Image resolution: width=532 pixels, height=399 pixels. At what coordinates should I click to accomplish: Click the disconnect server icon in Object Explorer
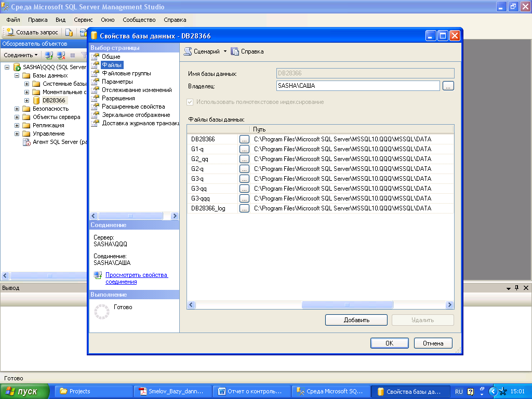pos(61,55)
